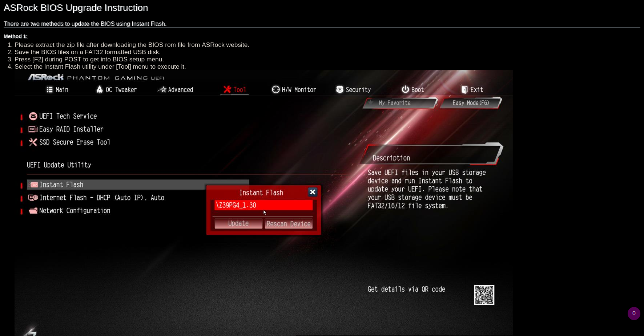This screenshot has width=644, height=336.
Task: Open the Advanced tab
Action: pos(175,90)
